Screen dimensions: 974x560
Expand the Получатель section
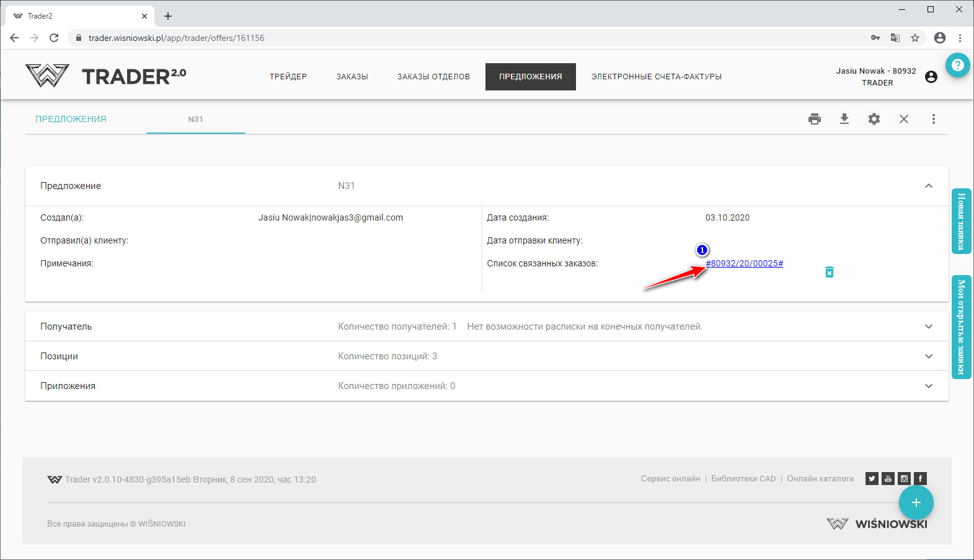pos(929,326)
